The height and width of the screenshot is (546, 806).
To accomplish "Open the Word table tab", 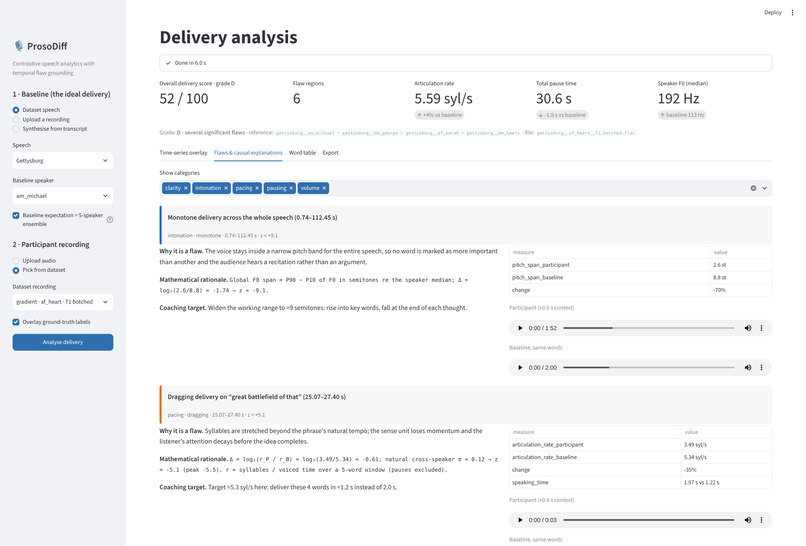I will (x=302, y=153).
